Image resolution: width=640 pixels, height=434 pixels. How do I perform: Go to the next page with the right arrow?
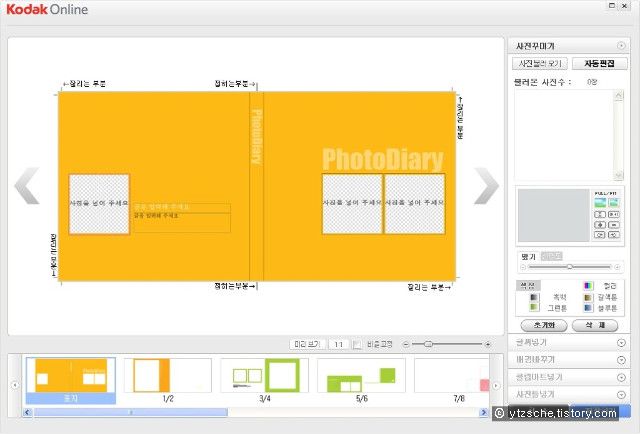(486, 186)
